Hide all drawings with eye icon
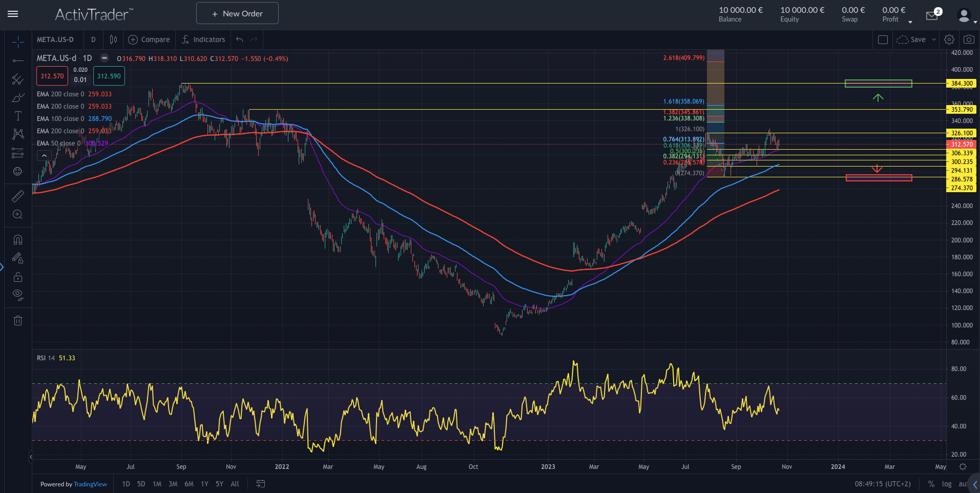 pos(18,295)
